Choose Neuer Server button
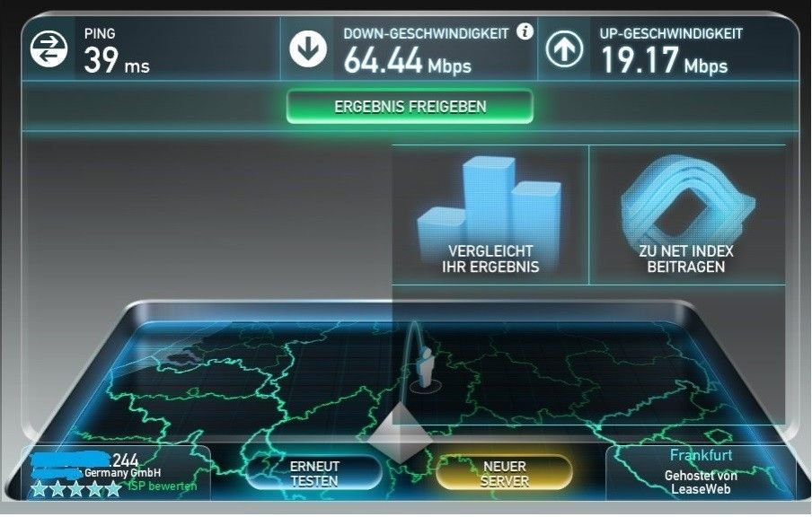 pyautogui.click(x=505, y=473)
